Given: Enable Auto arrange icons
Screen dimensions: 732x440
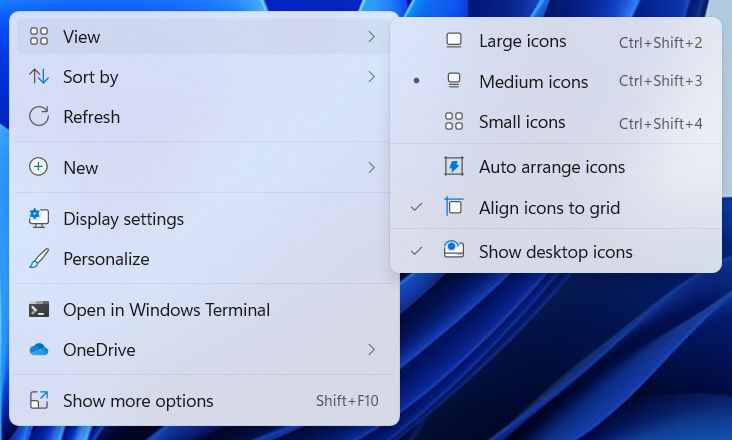Looking at the screenshot, I should tap(556, 167).
